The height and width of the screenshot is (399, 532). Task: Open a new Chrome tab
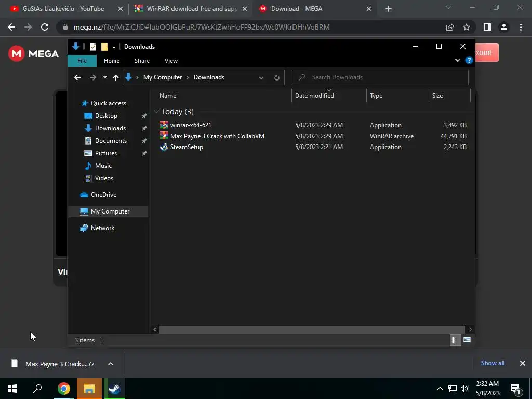389,9
